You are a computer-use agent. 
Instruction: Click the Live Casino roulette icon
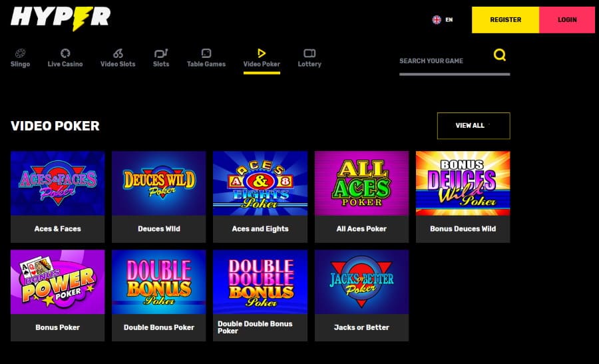(65, 53)
